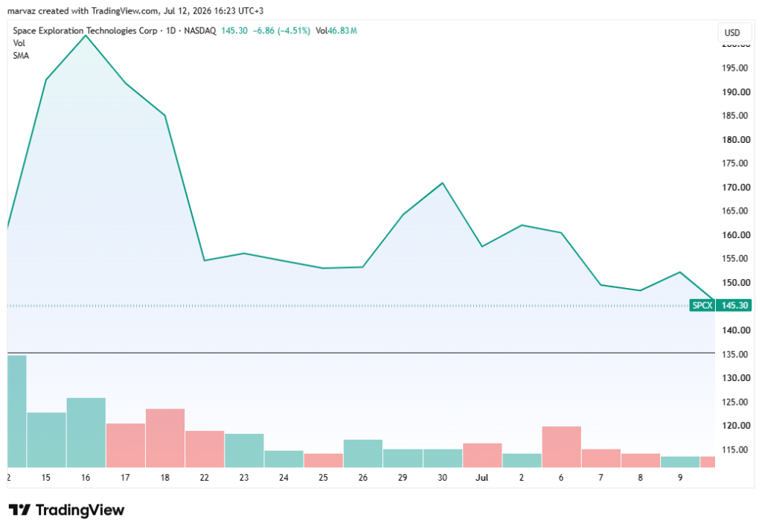Select the red volume bar for date 6
Image resolution: width=762 pixels, height=532 pixels.
click(561, 447)
